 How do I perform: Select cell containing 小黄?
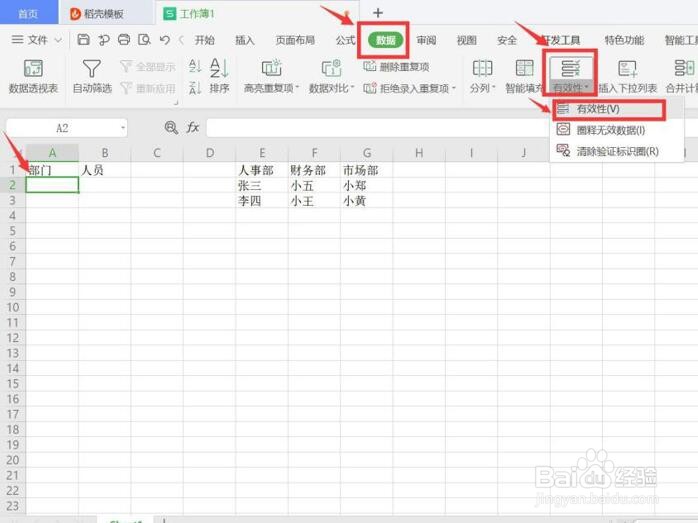367,201
